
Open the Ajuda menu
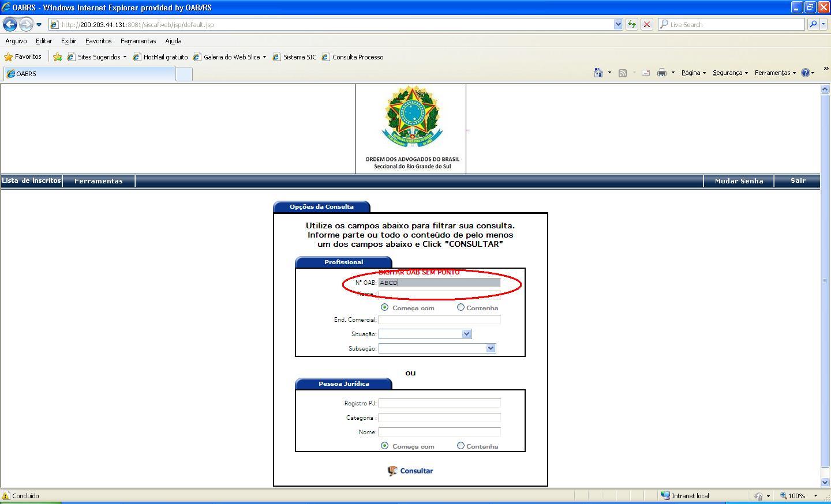pyautogui.click(x=173, y=41)
